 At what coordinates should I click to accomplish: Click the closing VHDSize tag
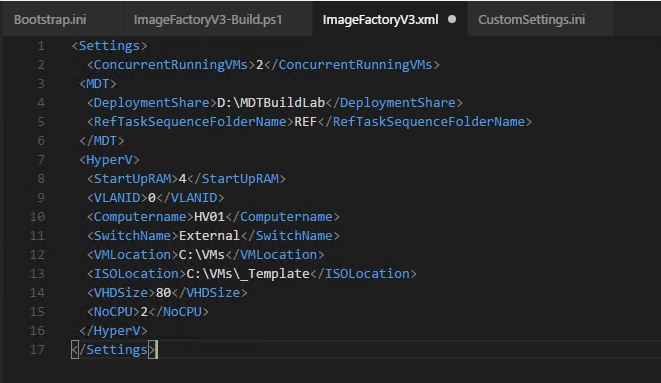(209, 293)
